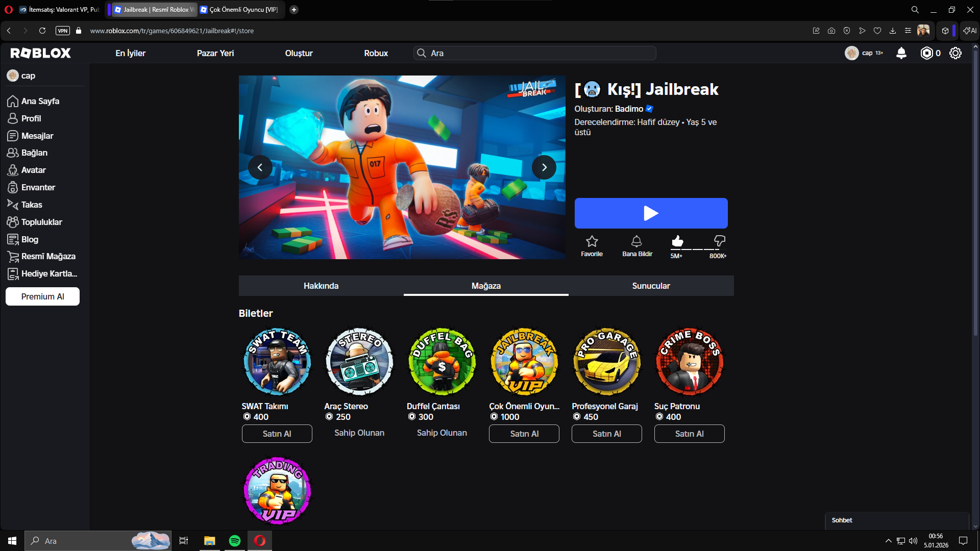This screenshot has width=980, height=551.
Task: Dislike the game with thumbs down
Action: coord(719,241)
